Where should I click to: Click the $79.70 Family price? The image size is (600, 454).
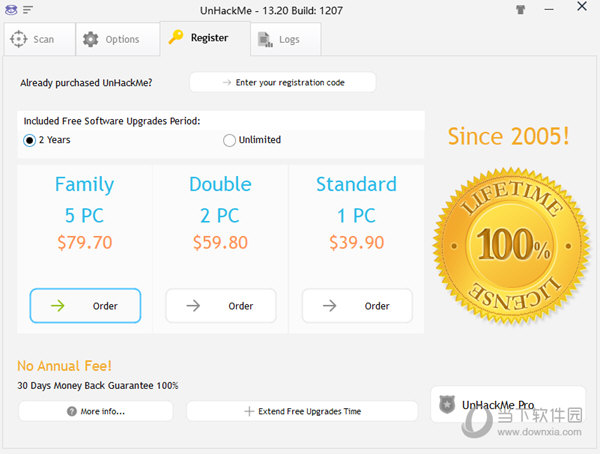pyautogui.click(x=85, y=242)
